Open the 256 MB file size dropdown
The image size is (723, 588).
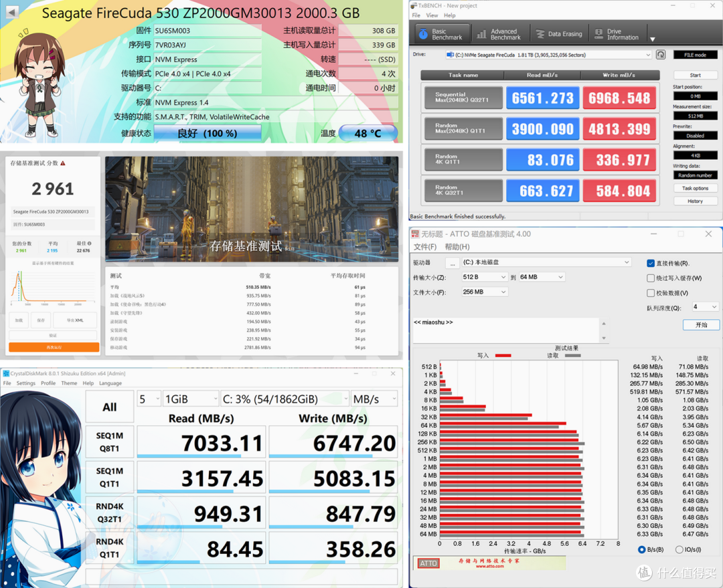point(485,292)
